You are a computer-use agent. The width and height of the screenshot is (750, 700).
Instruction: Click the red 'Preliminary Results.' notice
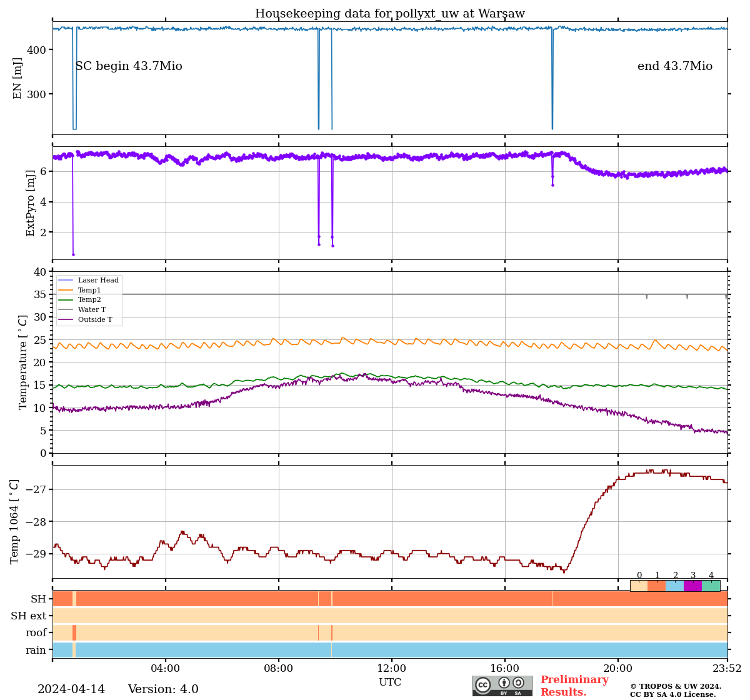coord(574,686)
